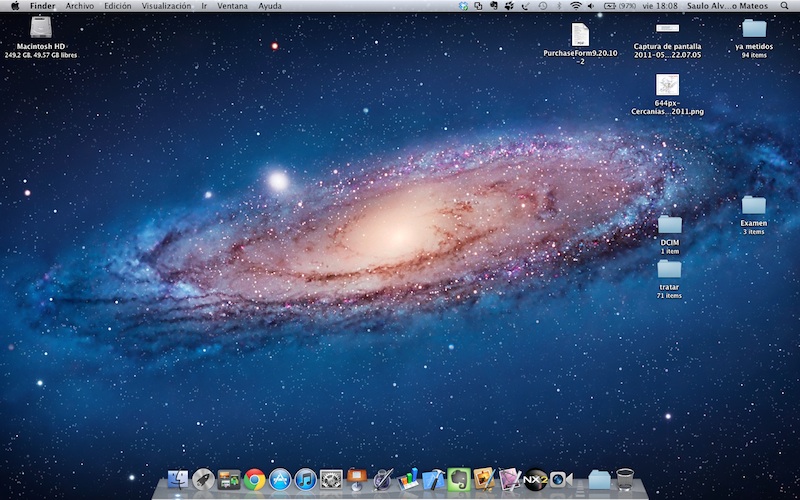
Task: Open the Ayuda menu
Action: point(269,6)
